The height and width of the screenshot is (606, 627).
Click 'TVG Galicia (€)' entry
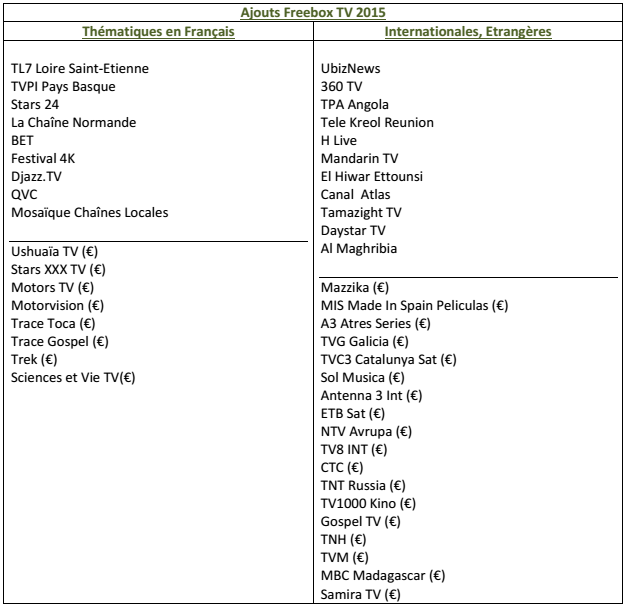point(365,342)
